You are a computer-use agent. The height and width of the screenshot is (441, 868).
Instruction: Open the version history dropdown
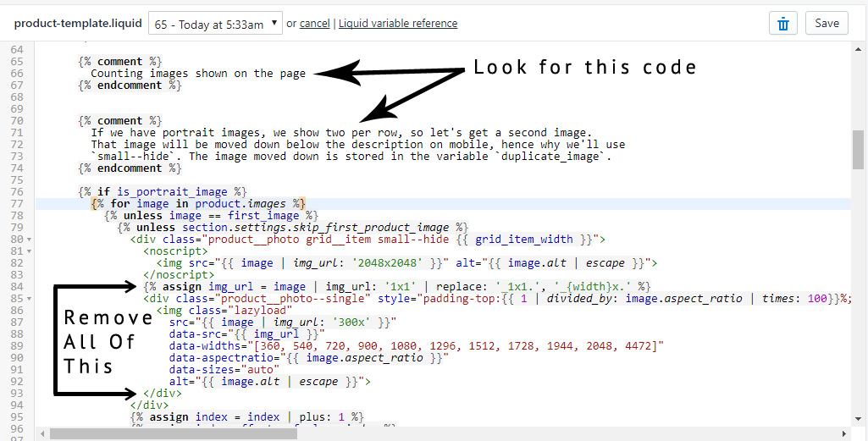(215, 24)
